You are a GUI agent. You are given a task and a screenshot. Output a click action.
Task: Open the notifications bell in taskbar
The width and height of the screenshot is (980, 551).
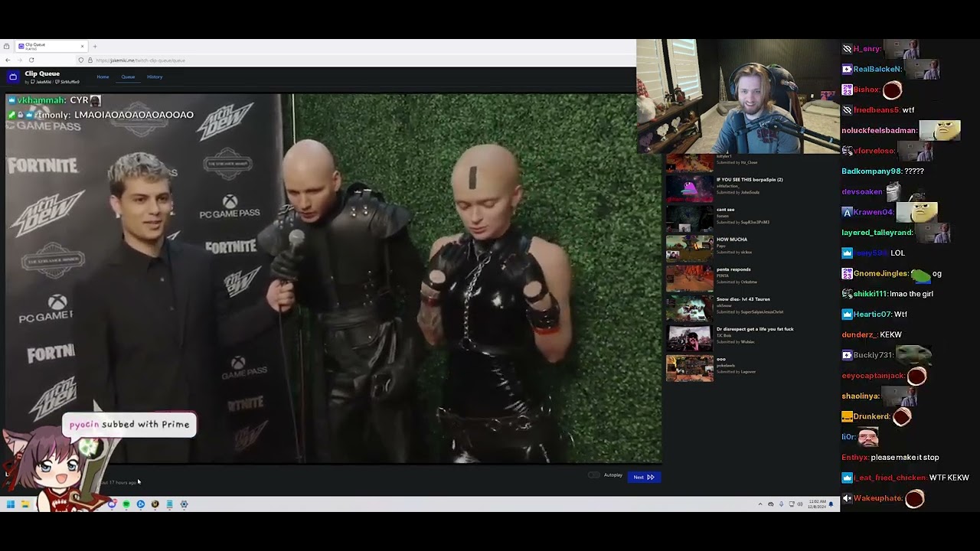831,504
